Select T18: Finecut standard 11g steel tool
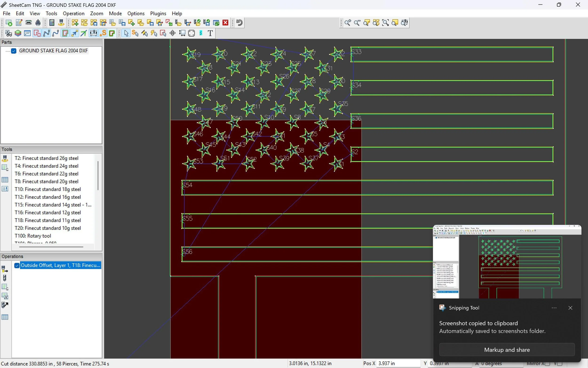The height and width of the screenshot is (368, 588). pyautogui.click(x=48, y=220)
